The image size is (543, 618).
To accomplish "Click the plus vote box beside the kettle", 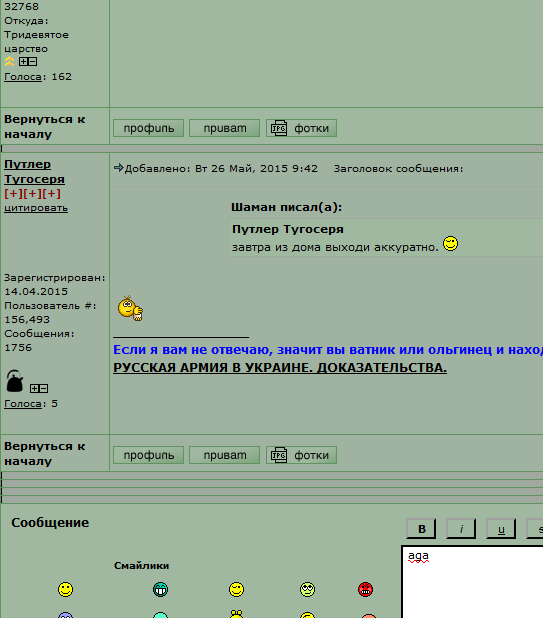I will (34, 389).
